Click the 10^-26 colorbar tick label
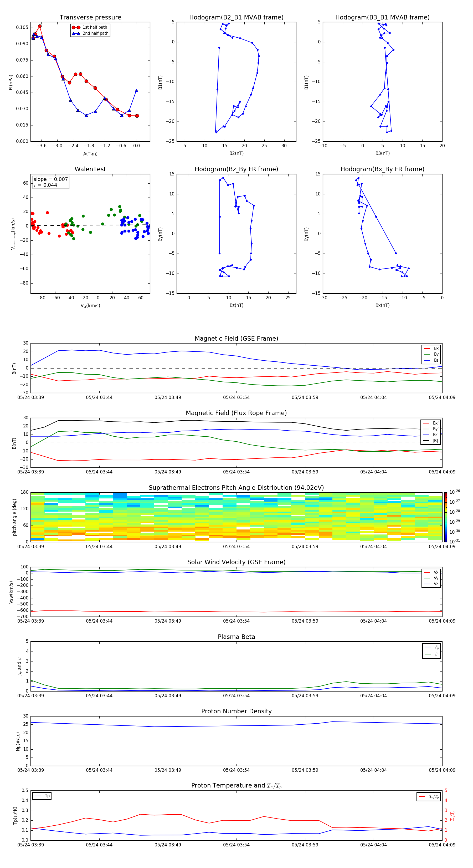 tap(455, 492)
